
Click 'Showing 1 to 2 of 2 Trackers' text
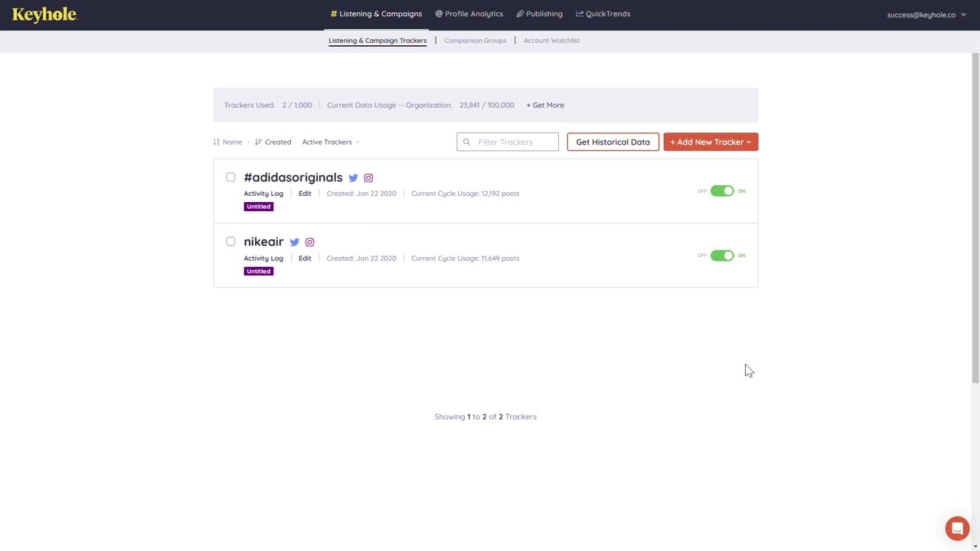(485, 416)
